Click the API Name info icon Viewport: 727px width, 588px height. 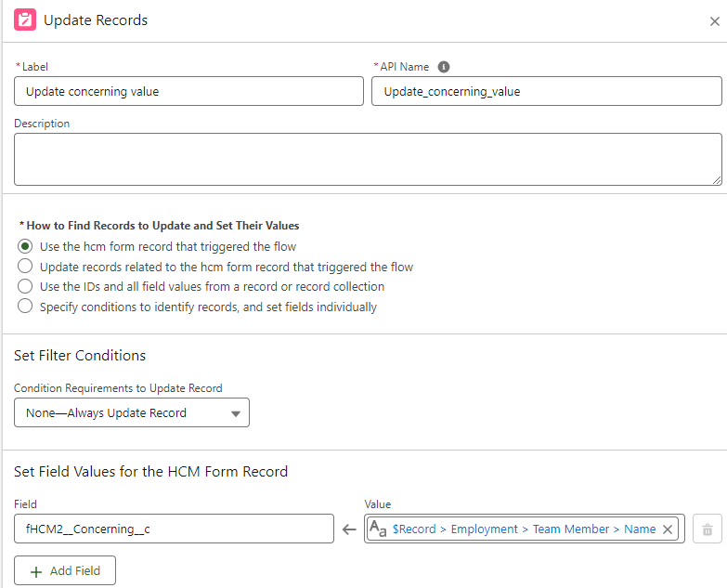tap(444, 67)
